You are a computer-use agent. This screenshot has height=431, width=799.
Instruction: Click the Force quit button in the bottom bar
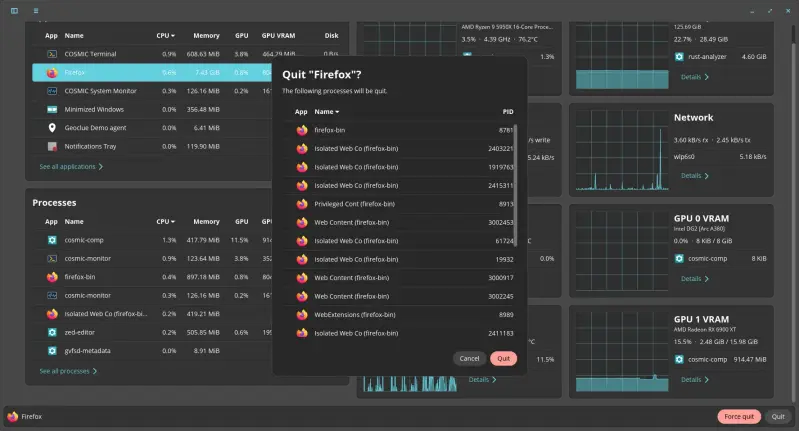click(x=739, y=417)
